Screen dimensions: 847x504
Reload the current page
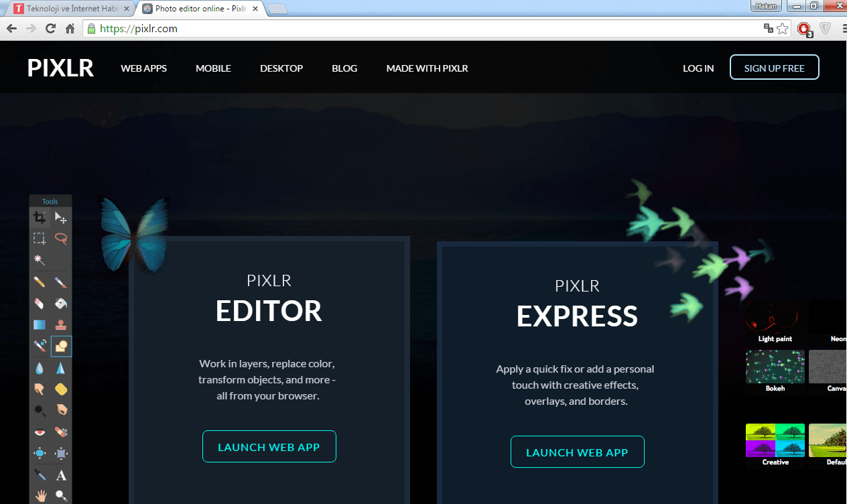tap(50, 28)
